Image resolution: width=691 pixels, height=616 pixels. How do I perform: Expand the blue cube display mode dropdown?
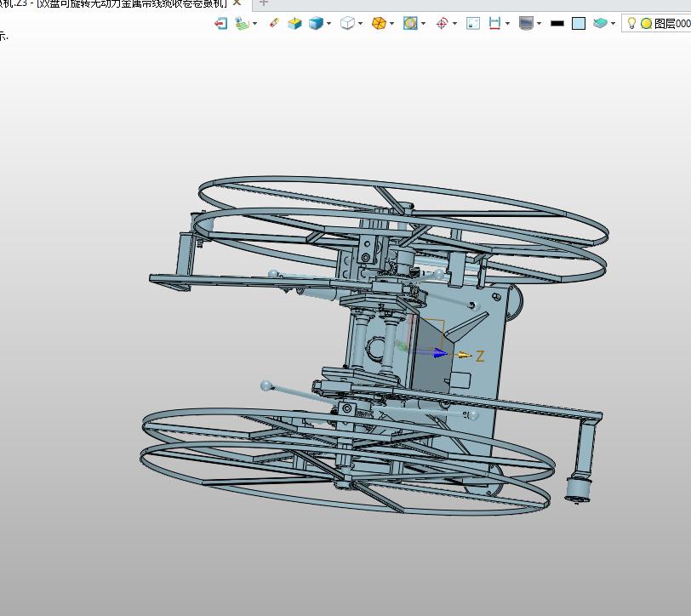pos(328,24)
